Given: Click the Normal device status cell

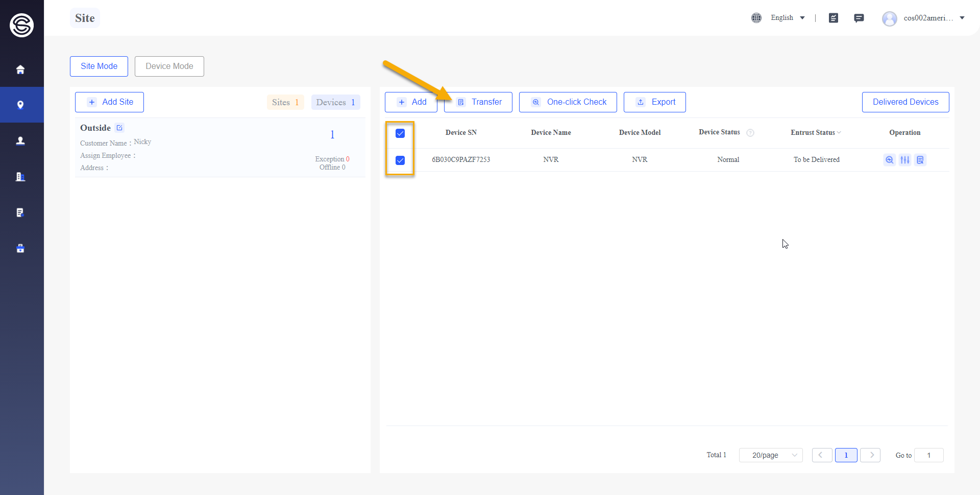Looking at the screenshot, I should [x=728, y=160].
